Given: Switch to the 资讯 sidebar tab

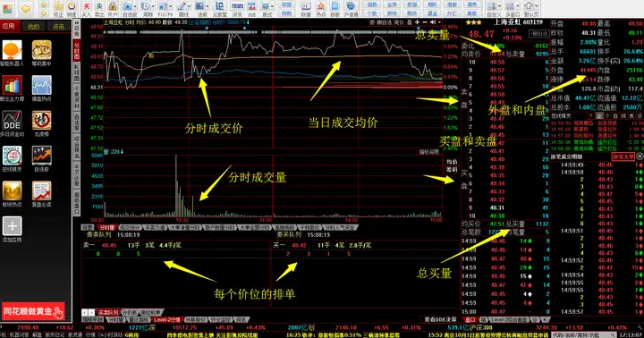Looking at the screenshot, I should click(x=58, y=26).
